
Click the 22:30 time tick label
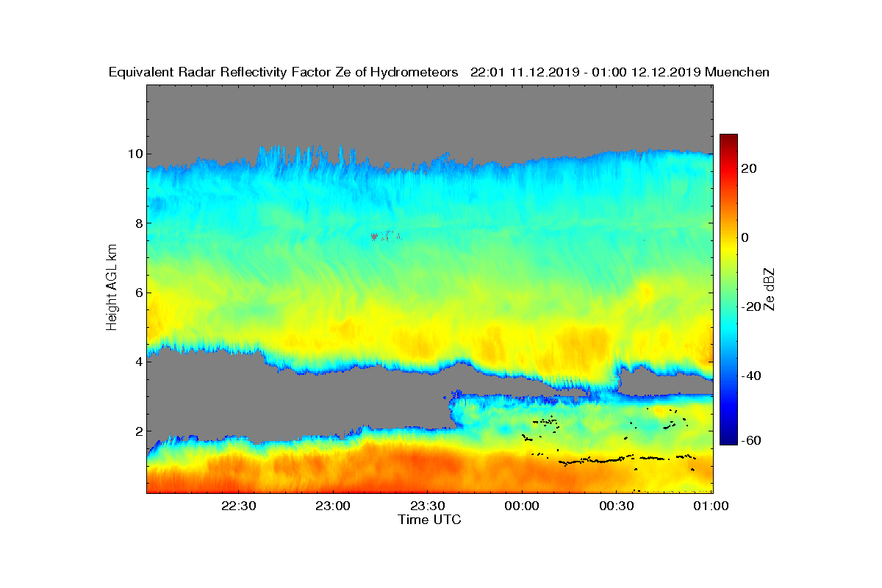237,506
